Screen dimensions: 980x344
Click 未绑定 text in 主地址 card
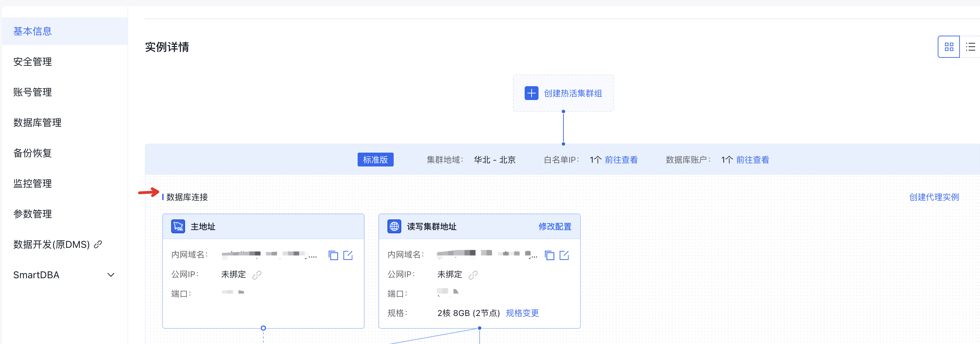click(234, 274)
